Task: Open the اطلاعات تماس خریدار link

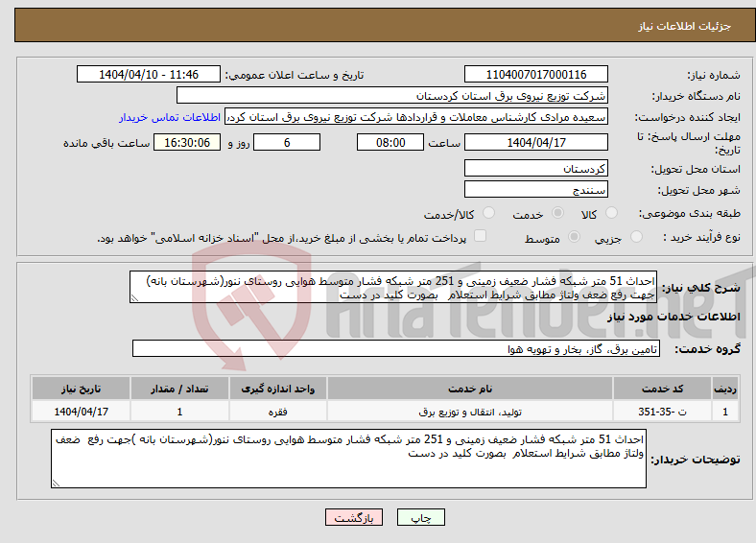Action: point(170,117)
